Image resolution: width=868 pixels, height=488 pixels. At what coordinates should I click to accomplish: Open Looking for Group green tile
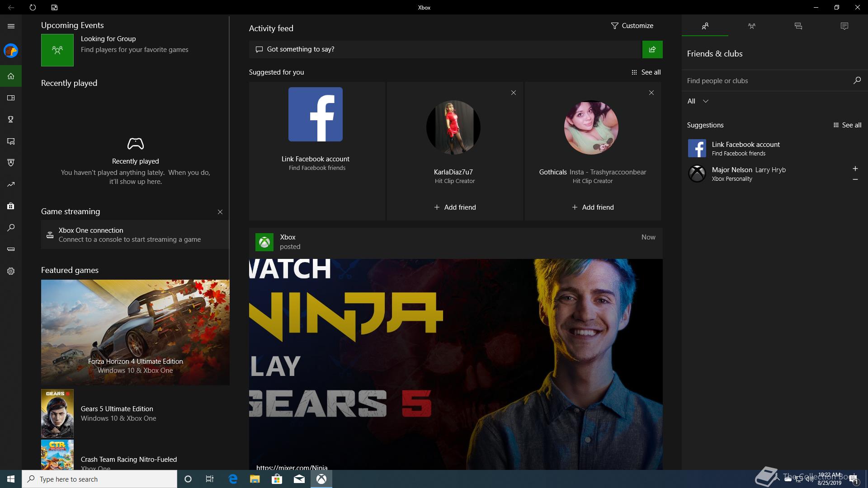tap(57, 50)
